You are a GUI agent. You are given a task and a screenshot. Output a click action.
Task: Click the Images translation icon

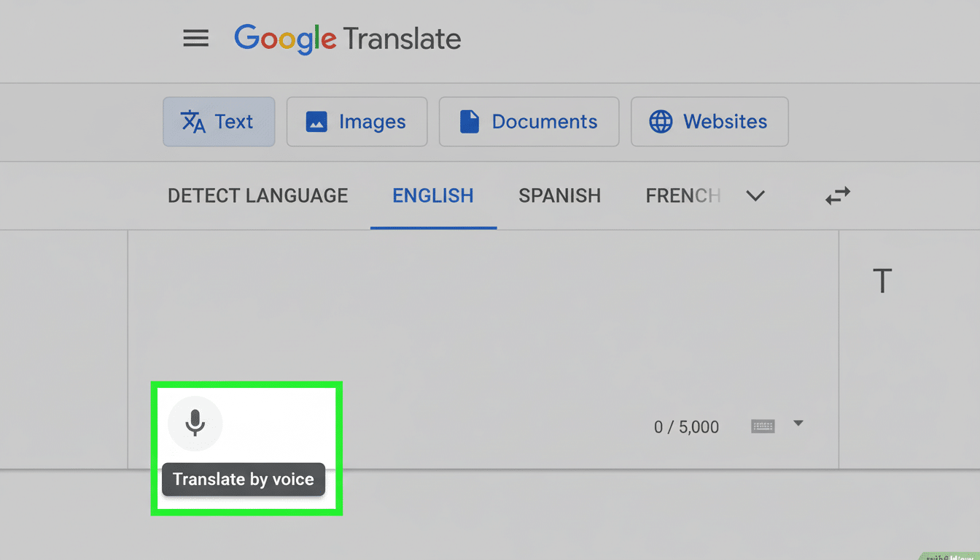pos(316,121)
